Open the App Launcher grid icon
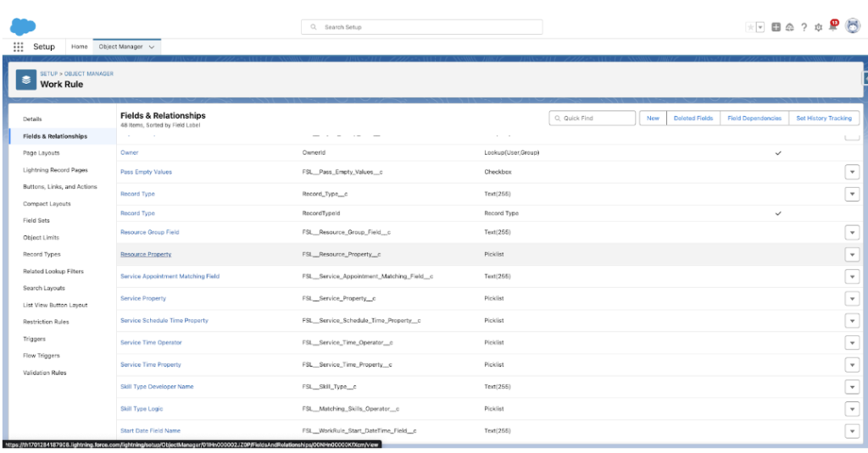This screenshot has width=868, height=453. [x=19, y=47]
